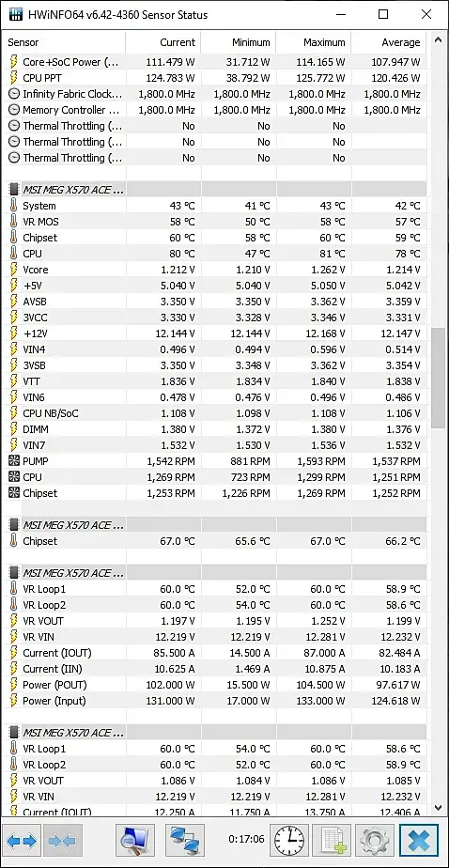Click the Maximum column header

tap(315, 42)
